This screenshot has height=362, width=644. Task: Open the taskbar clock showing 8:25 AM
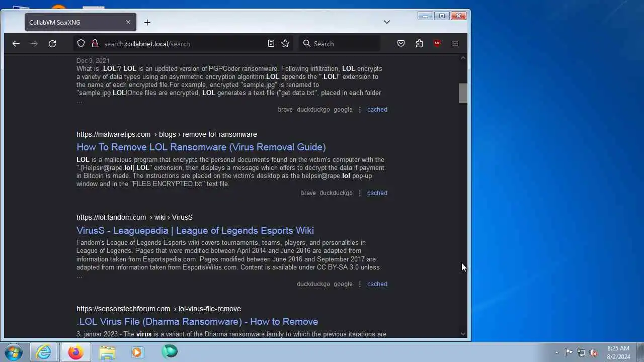(618, 352)
